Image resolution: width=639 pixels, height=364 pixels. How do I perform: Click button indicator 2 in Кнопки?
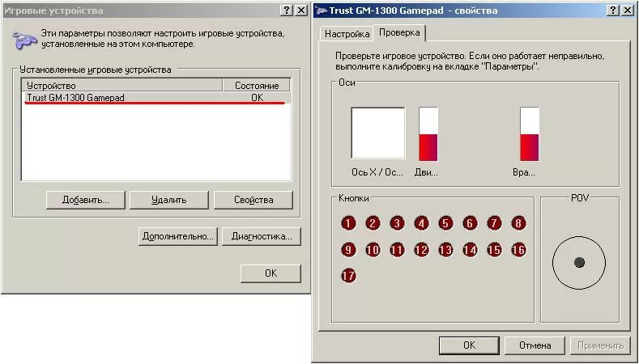click(373, 223)
